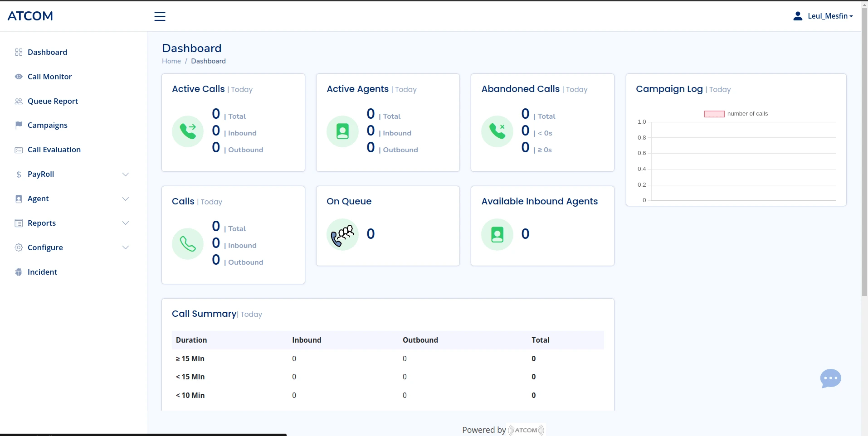Toggle the hamburger sidebar menu icon
This screenshot has height=436, width=868.
click(160, 17)
